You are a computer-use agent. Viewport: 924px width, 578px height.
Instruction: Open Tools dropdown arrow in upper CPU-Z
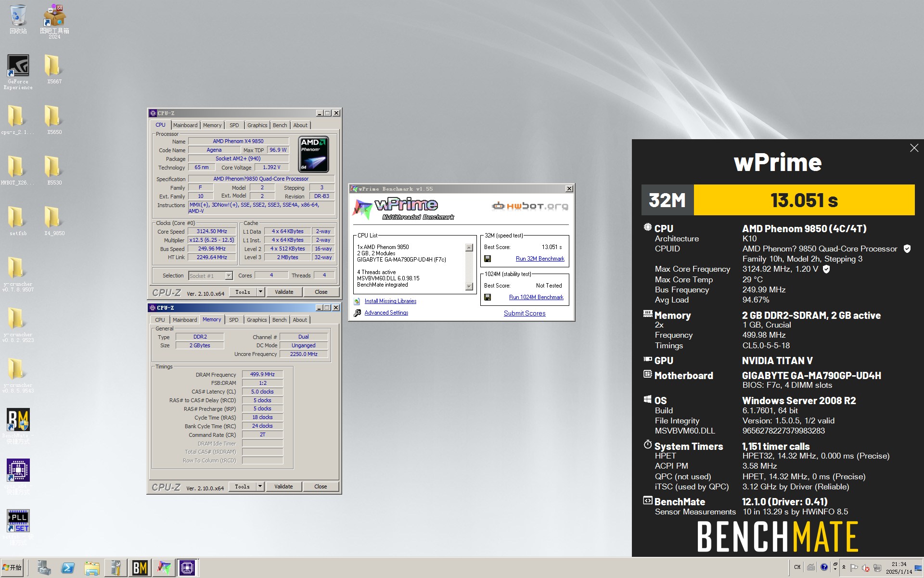[260, 292]
